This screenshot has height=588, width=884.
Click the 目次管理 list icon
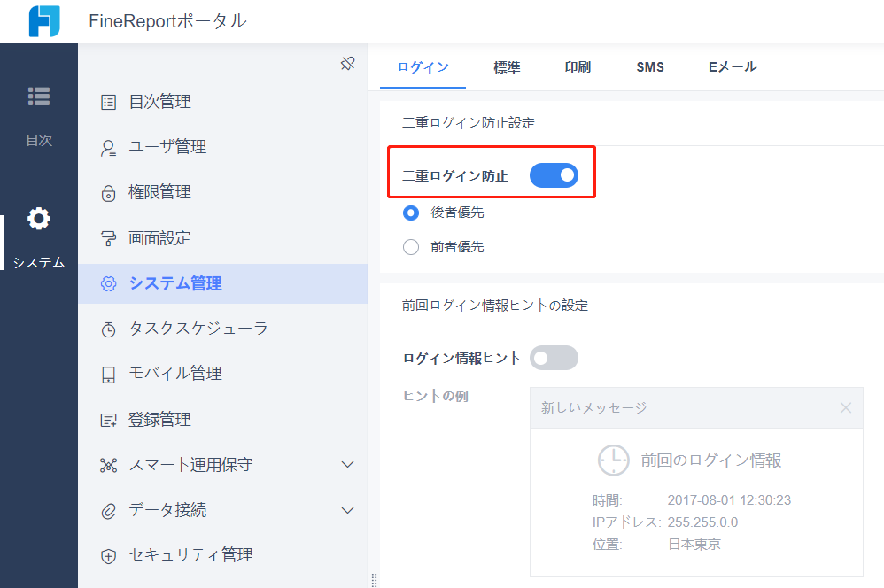[x=108, y=102]
